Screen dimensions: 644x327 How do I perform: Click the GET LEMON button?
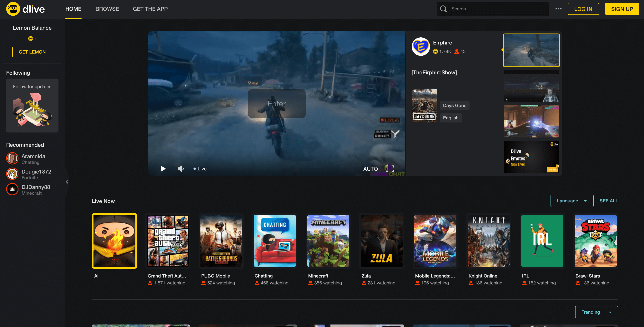click(32, 52)
